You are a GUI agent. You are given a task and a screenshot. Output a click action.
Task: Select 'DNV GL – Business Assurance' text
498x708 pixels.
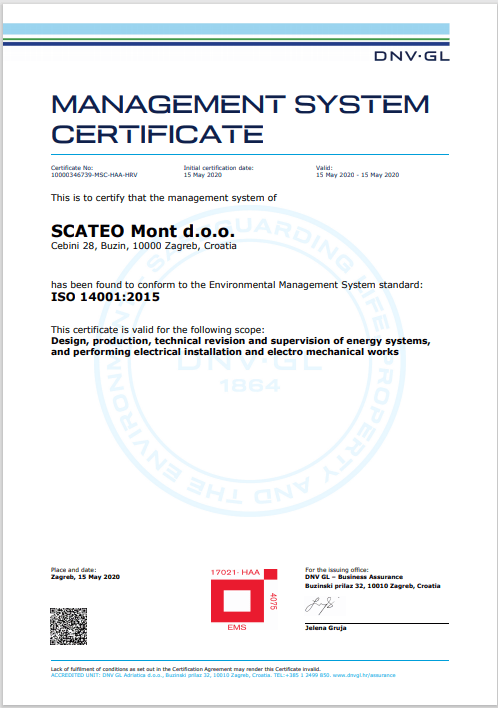coord(354,577)
